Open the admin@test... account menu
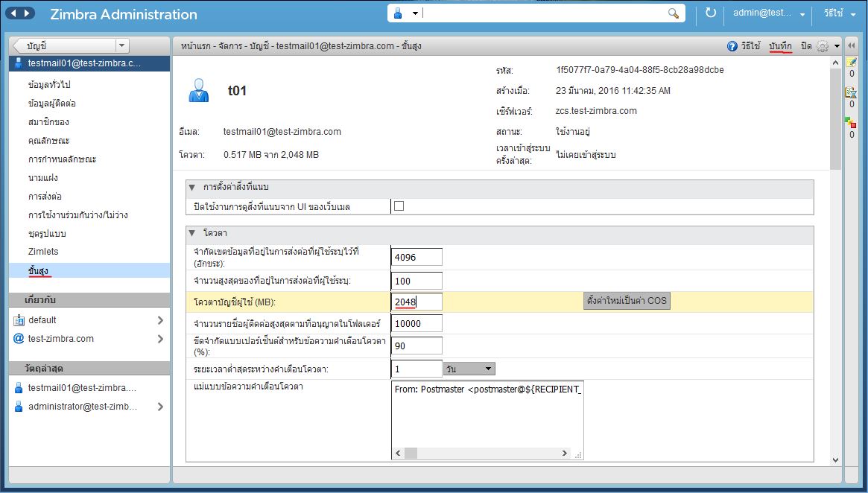Screen dimensions: 868x493 (768, 13)
